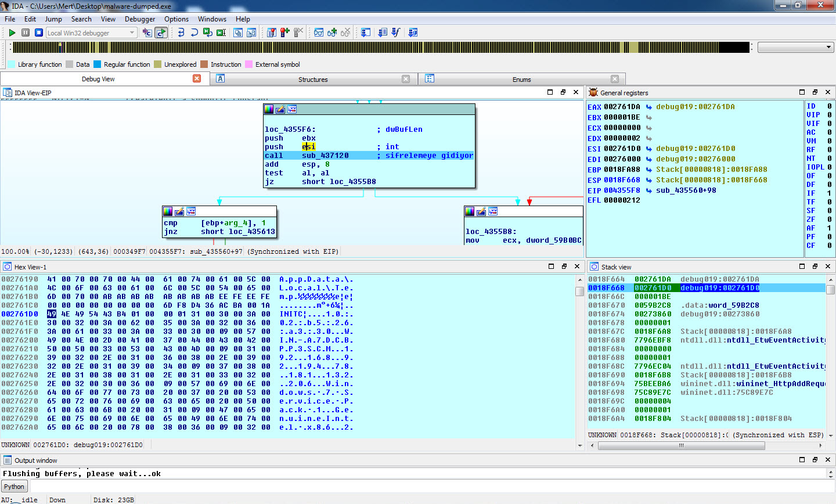Float the Hex View-1 panel
Viewport: 836px width, 504px height.
[564, 267]
